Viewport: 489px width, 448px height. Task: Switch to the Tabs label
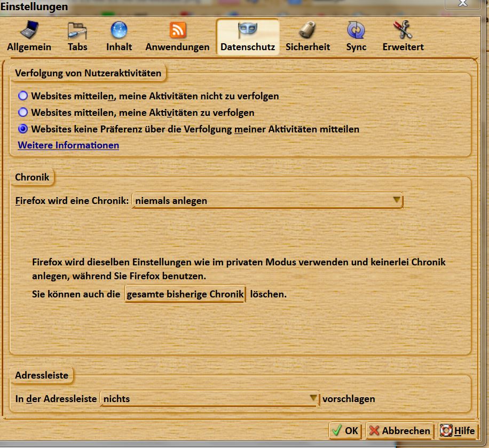[x=77, y=47]
